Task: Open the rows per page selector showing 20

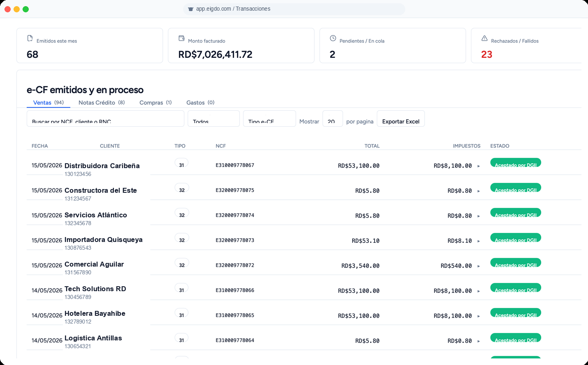Action: [x=333, y=119]
